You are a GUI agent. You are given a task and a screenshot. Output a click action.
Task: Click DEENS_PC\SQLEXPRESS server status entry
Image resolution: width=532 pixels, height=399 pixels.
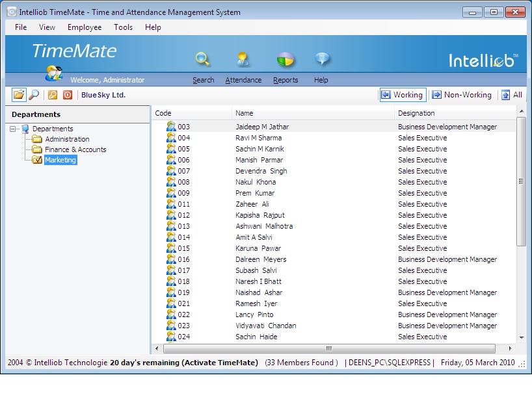[390, 363]
